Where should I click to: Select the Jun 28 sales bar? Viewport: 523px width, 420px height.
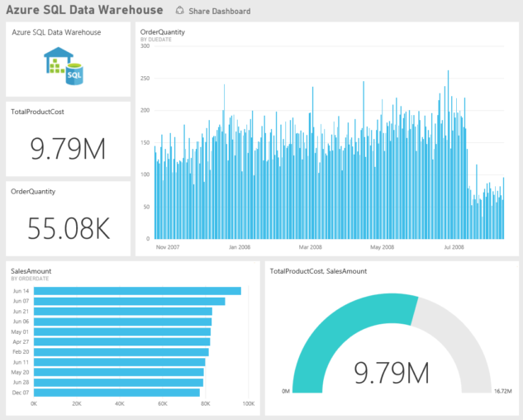[x=118, y=382]
